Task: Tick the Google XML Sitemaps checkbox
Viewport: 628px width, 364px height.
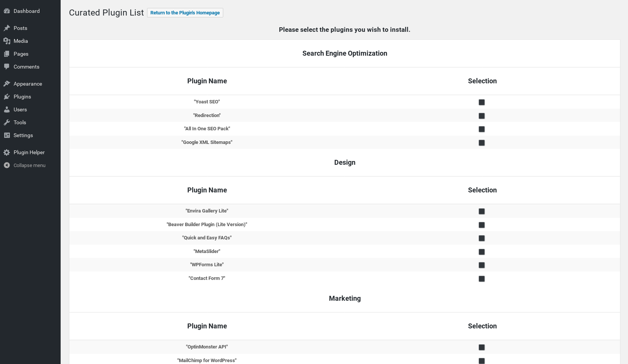Action: click(x=482, y=143)
